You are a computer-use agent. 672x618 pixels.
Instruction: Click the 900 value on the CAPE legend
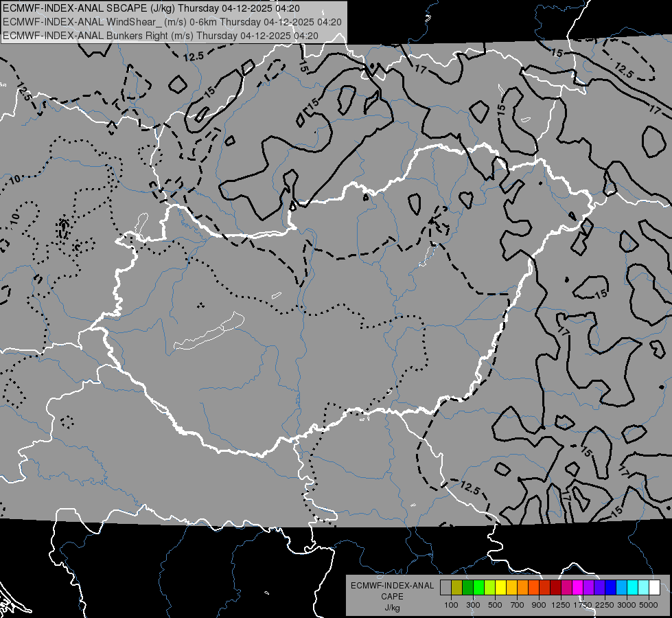point(539,605)
